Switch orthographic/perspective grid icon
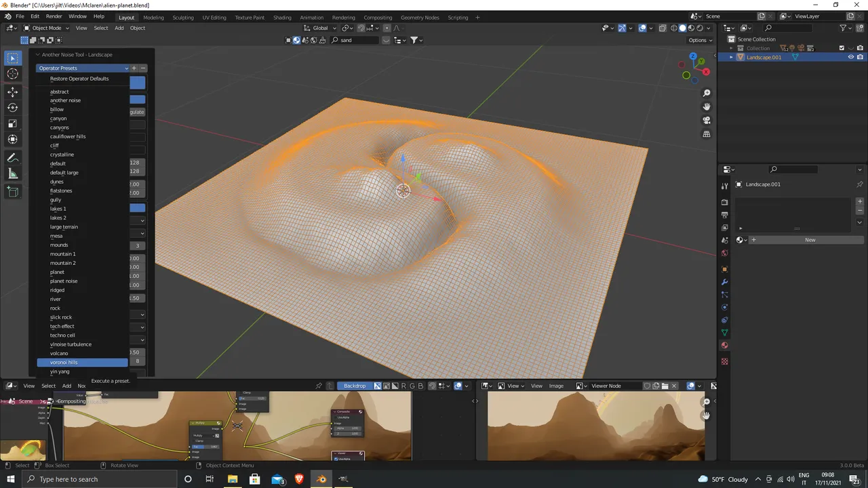 (x=707, y=134)
